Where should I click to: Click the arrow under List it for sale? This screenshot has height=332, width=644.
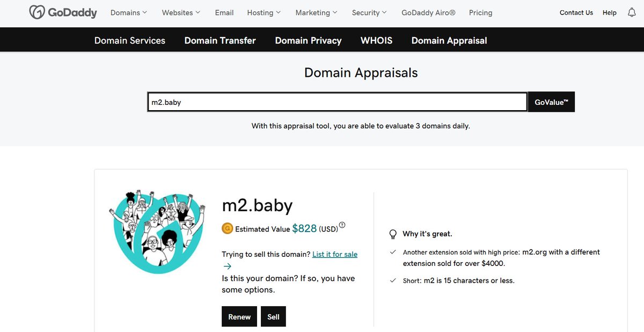point(228,266)
